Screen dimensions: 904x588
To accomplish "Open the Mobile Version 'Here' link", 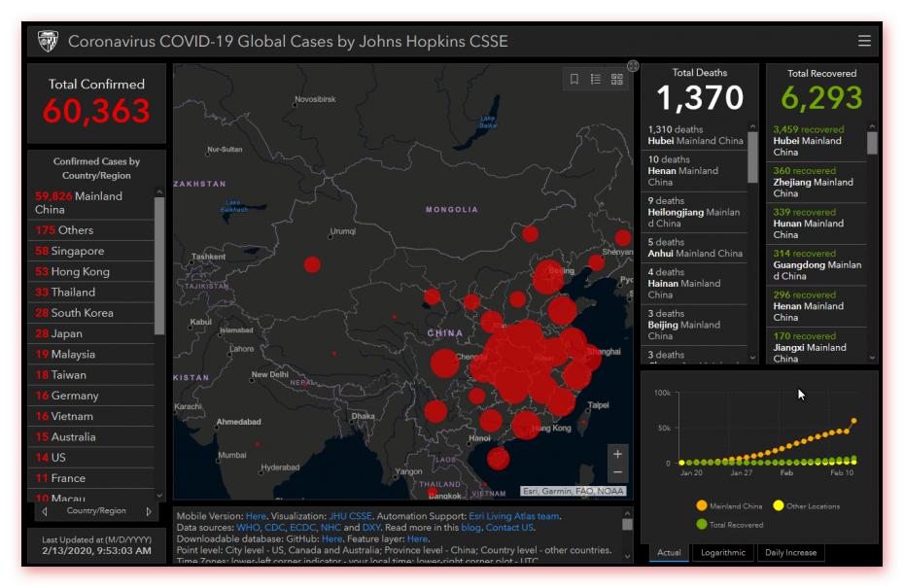I will 256,516.
